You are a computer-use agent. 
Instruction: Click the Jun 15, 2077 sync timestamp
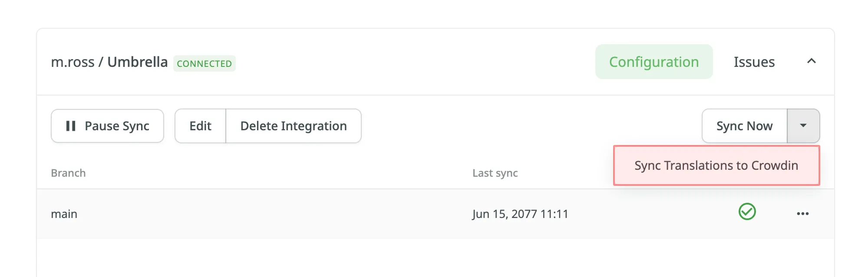click(x=520, y=213)
